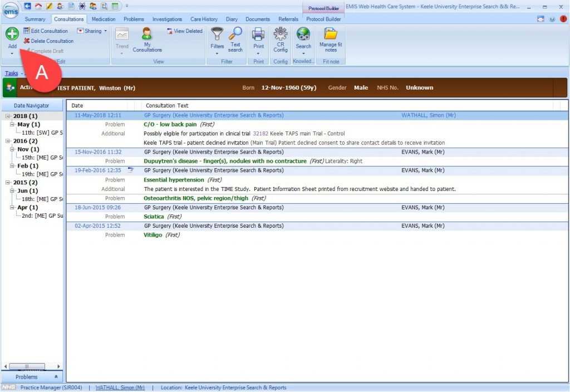Click Edit Consultation in the ribbon

click(46, 31)
